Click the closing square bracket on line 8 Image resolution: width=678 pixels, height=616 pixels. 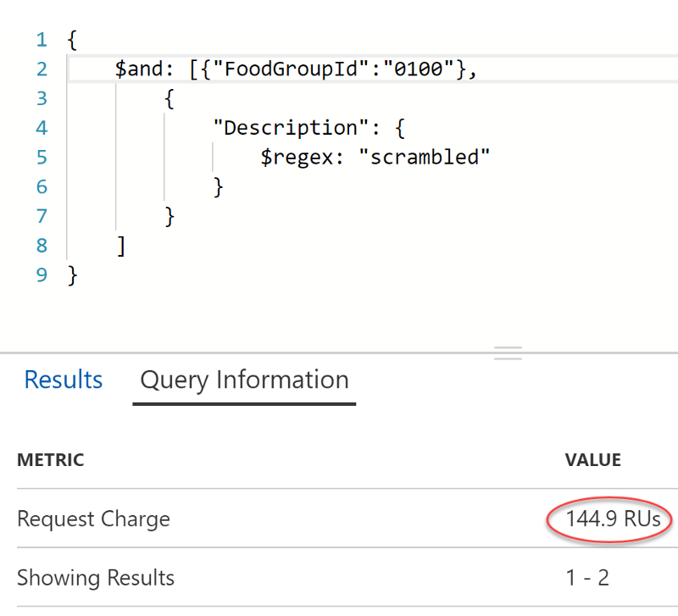(121, 246)
